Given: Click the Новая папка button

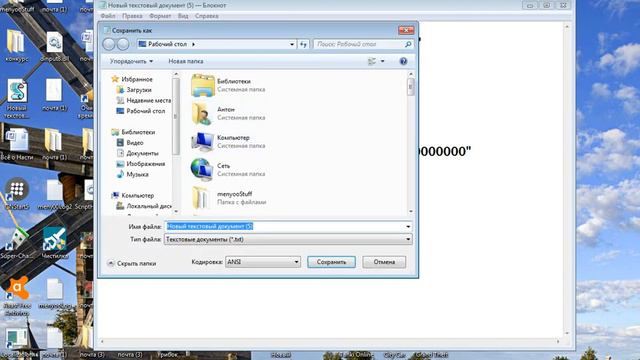Looking at the screenshot, I should click(x=186, y=61).
